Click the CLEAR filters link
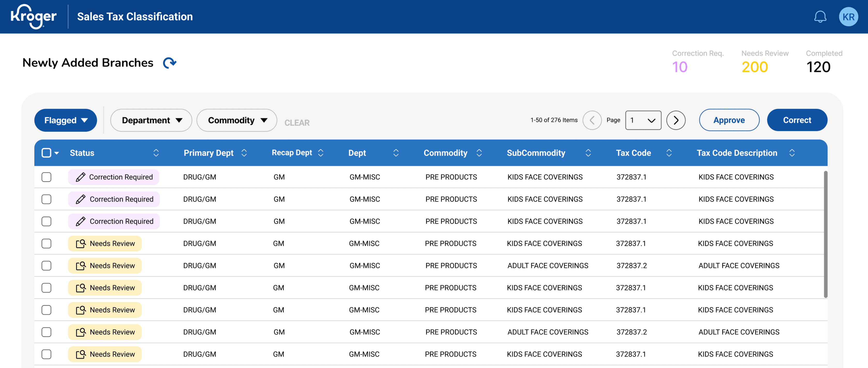The width and height of the screenshot is (868, 368). (x=296, y=123)
